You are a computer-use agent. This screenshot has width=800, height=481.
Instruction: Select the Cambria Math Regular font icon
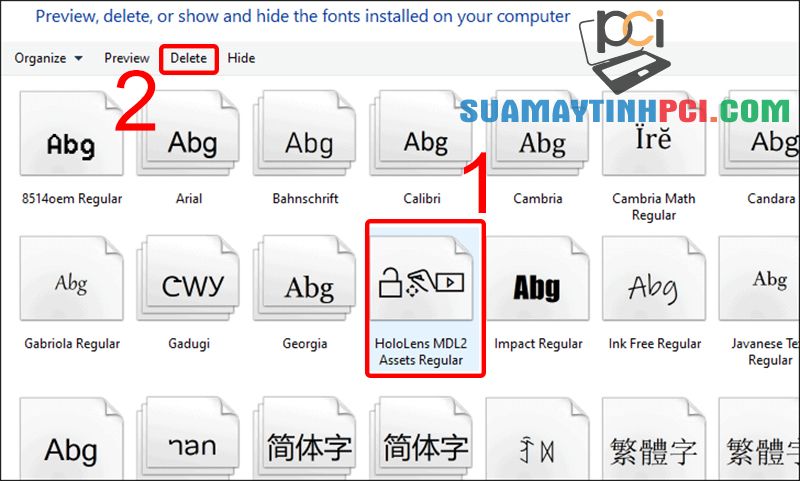(x=654, y=134)
